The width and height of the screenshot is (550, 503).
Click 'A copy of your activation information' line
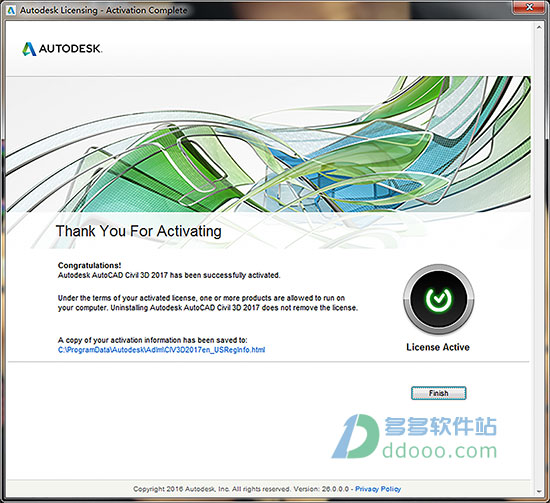pos(153,340)
